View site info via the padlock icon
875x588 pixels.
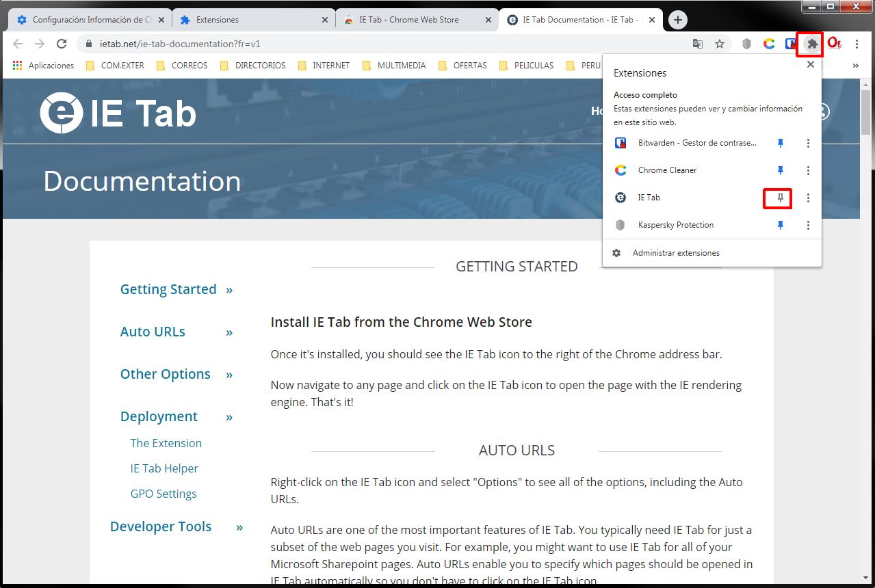point(88,44)
